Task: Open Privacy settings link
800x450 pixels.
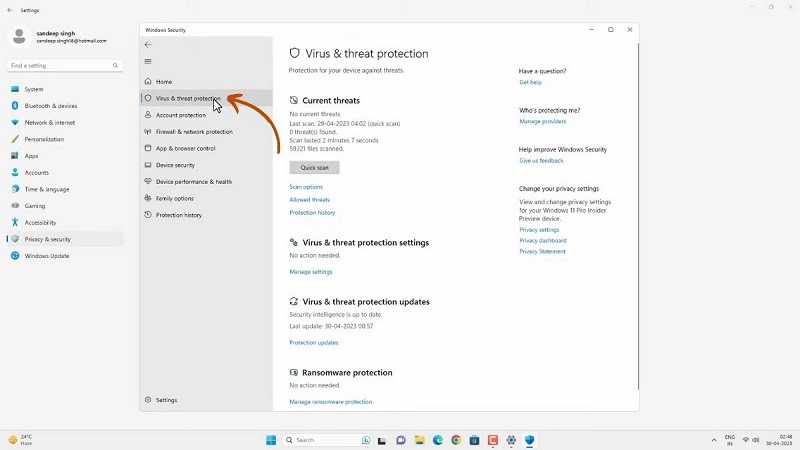Action: point(539,230)
